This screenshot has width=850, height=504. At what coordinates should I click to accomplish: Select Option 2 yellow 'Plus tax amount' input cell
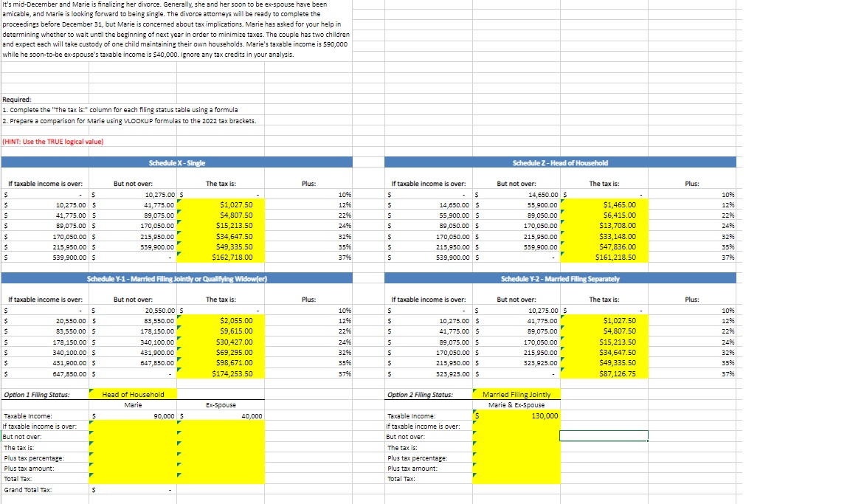tap(516, 469)
